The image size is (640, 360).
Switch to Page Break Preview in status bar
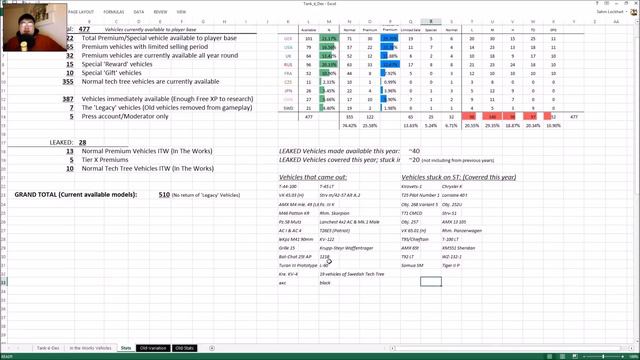575,357
